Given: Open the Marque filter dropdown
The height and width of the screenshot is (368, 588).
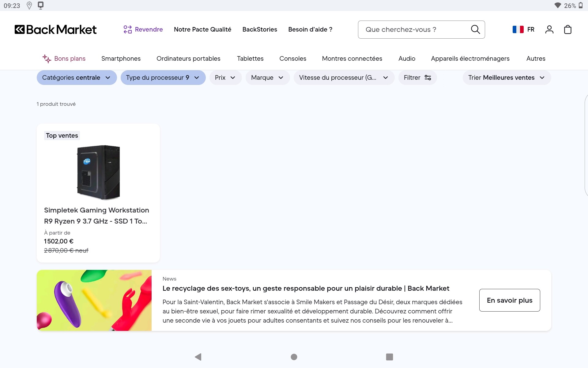Looking at the screenshot, I should 267,78.
